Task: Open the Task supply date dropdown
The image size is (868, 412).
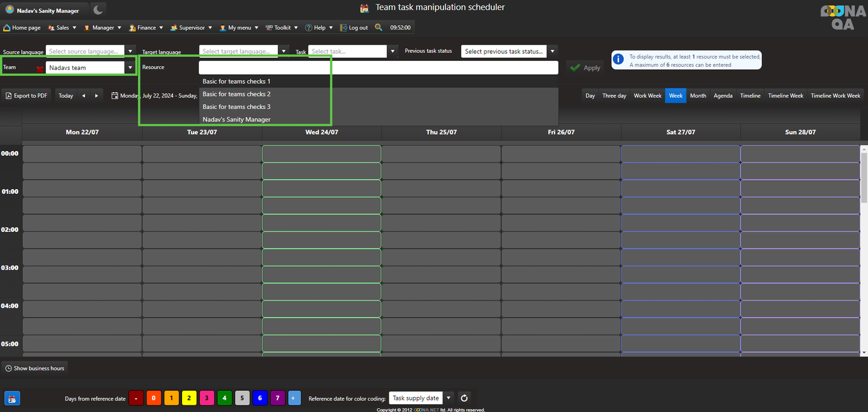Action: [x=448, y=398]
